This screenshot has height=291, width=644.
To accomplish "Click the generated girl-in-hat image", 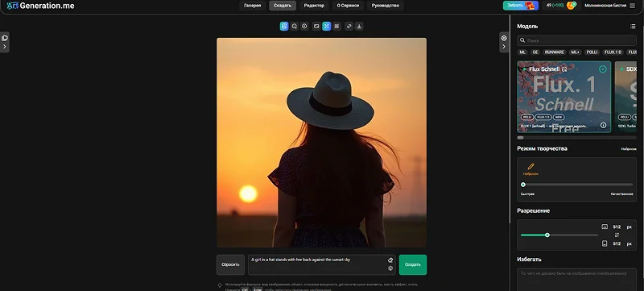I will pyautogui.click(x=321, y=143).
